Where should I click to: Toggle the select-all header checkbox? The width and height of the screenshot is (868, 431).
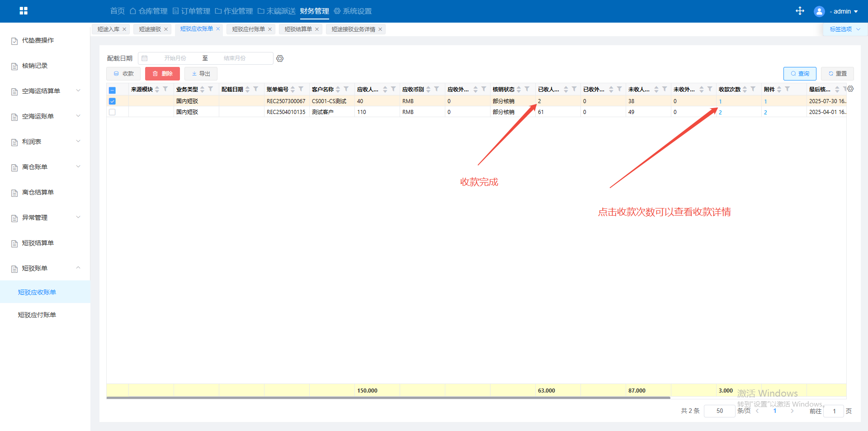coord(113,90)
